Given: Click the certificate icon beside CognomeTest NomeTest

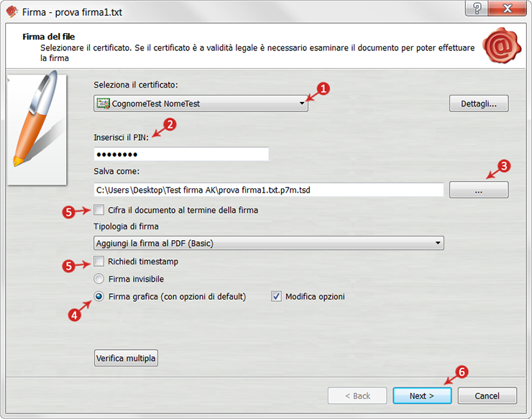Looking at the screenshot, I should pos(103,103).
